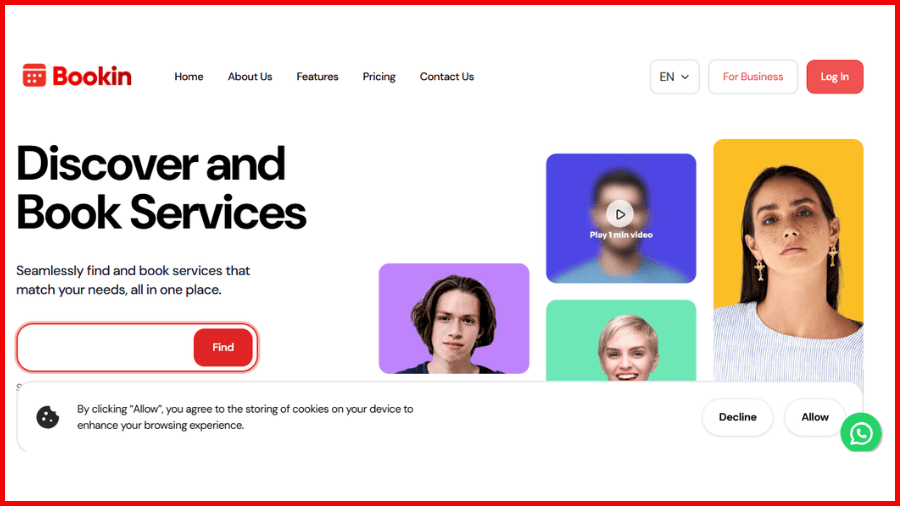Click the Log In button
Image resolution: width=900 pixels, height=506 pixels.
click(x=835, y=77)
